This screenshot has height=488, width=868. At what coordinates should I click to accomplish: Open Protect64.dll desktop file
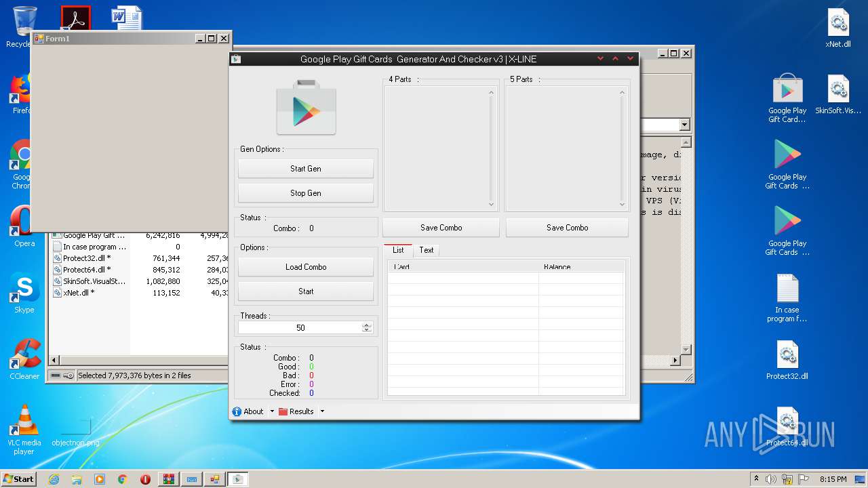click(787, 426)
